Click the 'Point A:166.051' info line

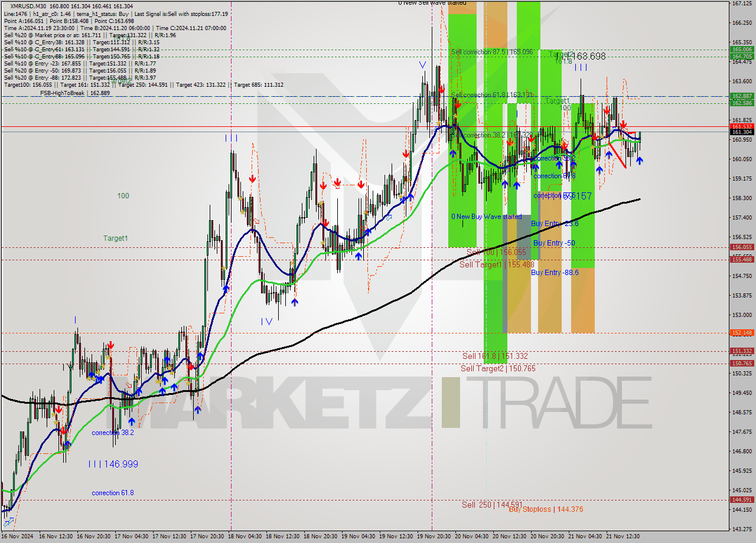tap(69, 21)
